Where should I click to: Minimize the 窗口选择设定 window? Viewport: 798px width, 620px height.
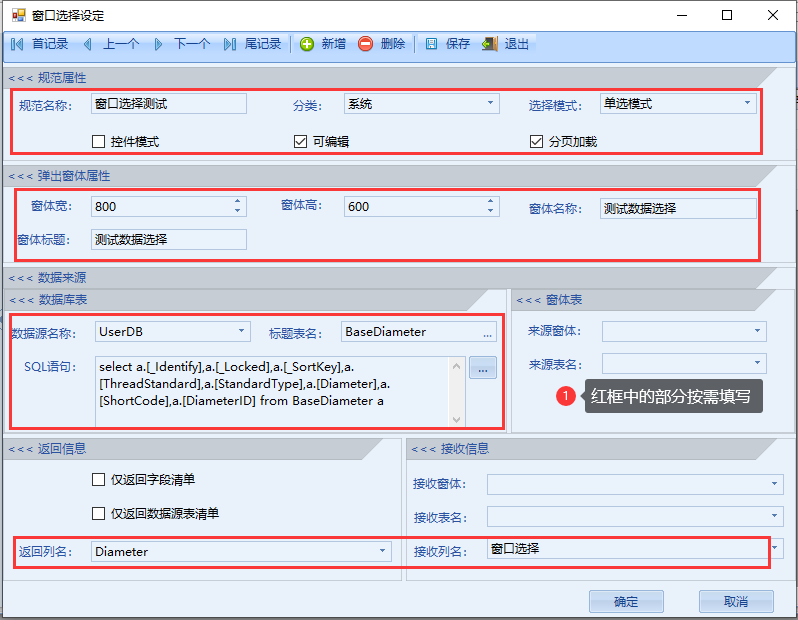[x=682, y=15]
